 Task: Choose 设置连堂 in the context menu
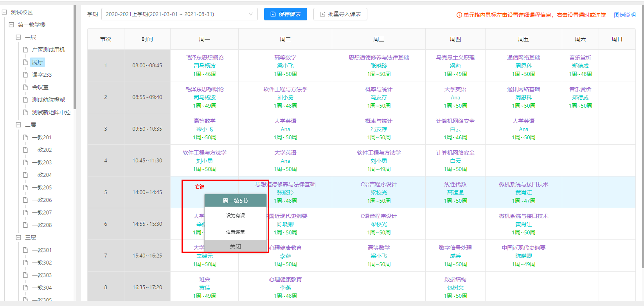(x=236, y=232)
